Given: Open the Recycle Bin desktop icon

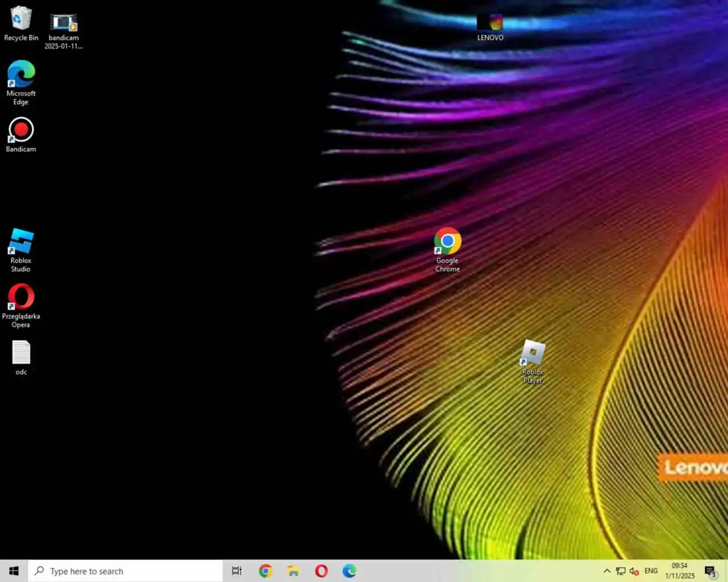Looking at the screenshot, I should [21, 24].
